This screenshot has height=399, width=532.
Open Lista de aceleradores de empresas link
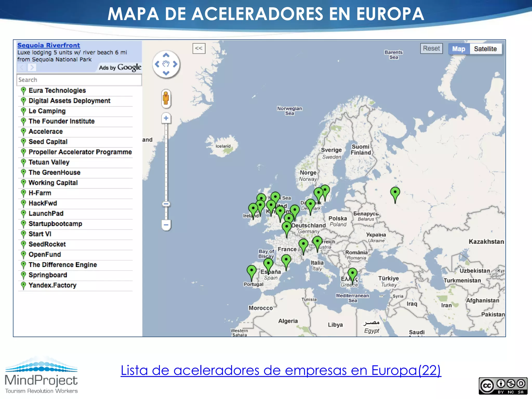tap(281, 370)
